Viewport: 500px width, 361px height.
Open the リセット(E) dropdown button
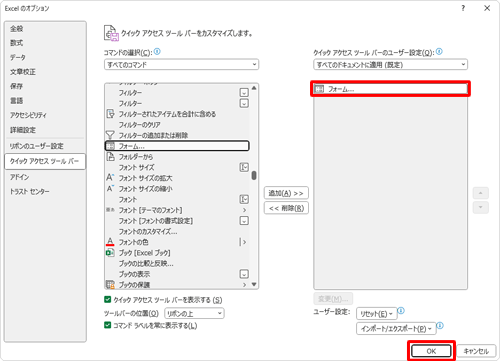point(376,314)
